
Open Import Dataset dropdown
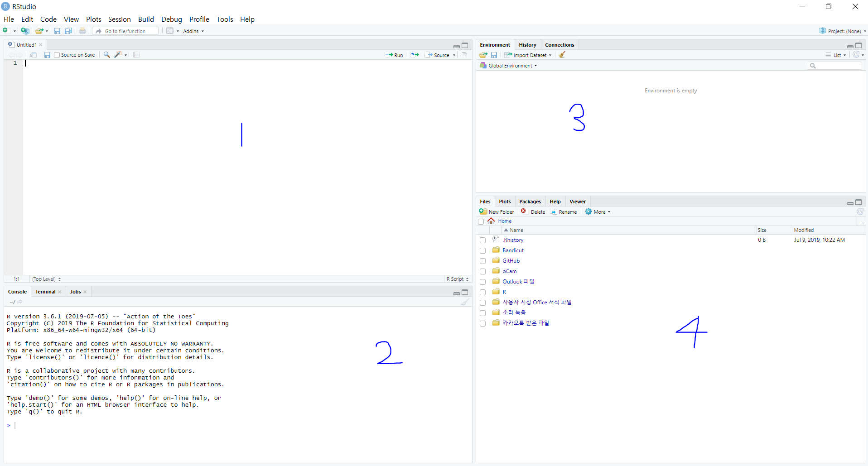(528, 55)
